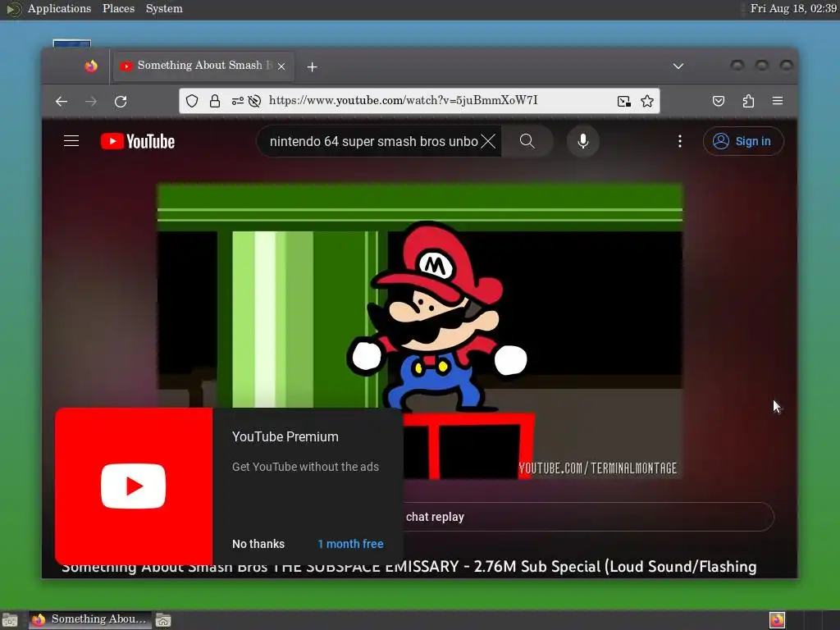View site security padlock info

point(215,101)
